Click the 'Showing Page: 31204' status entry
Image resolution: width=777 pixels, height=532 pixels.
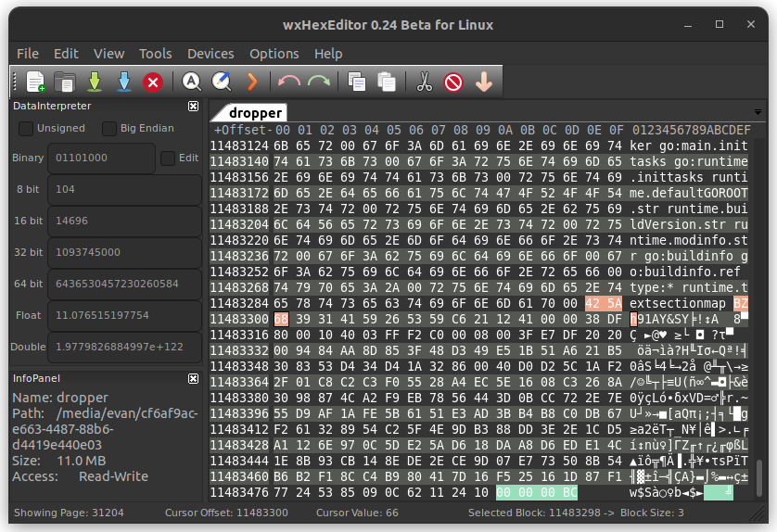(69, 513)
